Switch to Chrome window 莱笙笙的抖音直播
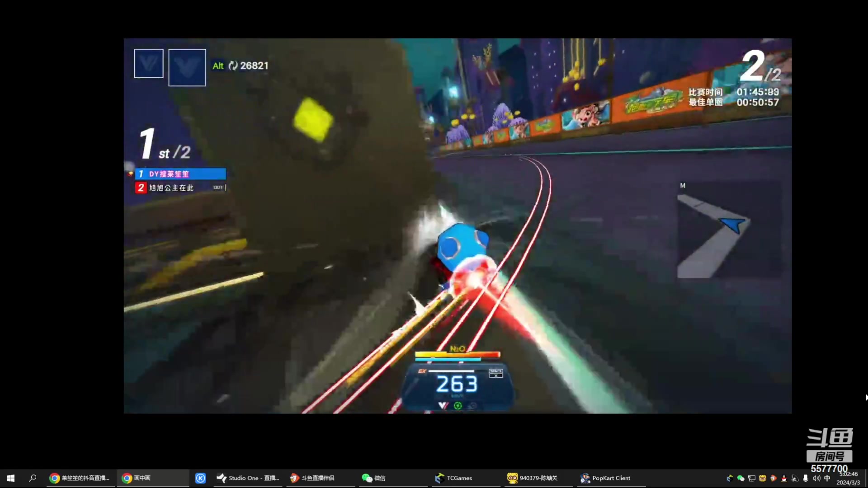Viewport: 868px width, 488px height. click(80, 478)
